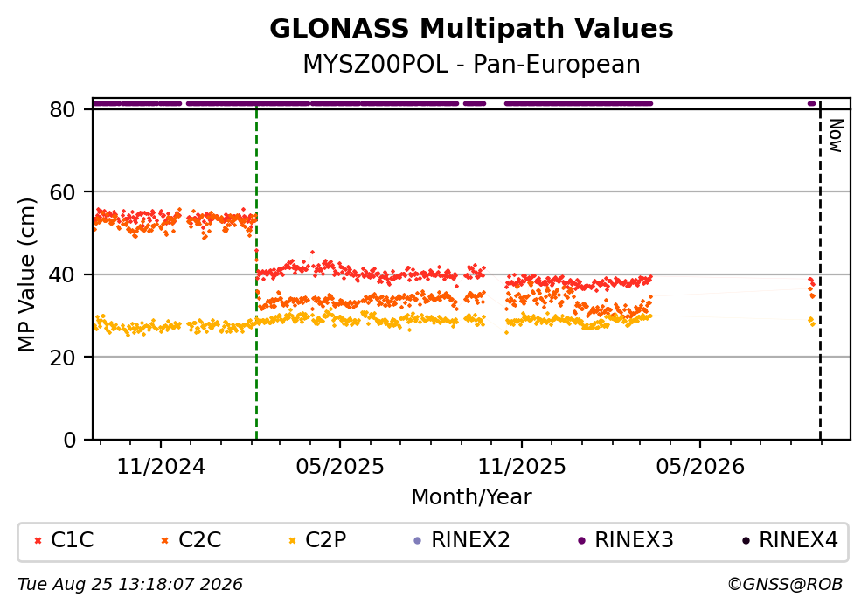868x611 pixels.
Task: Click the C1C red legend marker
Action: tap(38, 541)
